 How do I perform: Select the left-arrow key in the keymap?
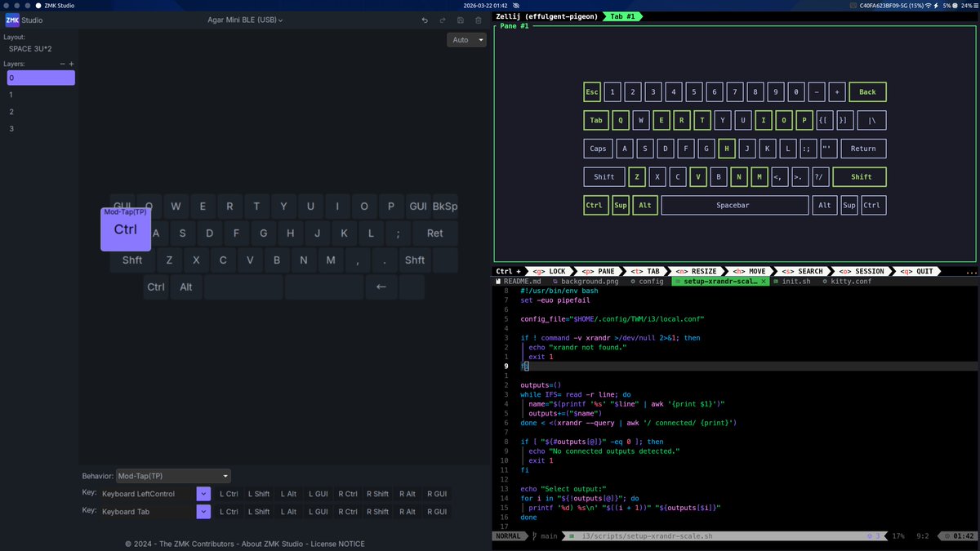click(x=381, y=287)
